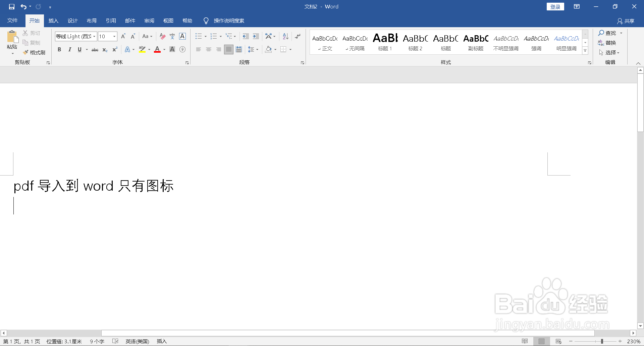644x346 pixels.
Task: Toggle superscript x²
Action: (115, 49)
